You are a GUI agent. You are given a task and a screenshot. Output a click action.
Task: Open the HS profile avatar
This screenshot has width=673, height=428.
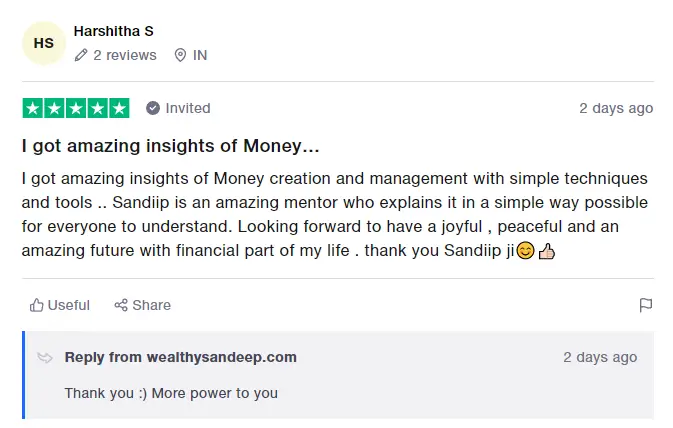pos(44,43)
